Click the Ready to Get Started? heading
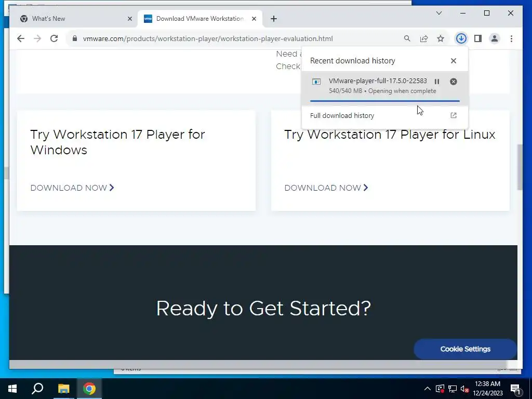532x399 pixels. click(x=263, y=308)
